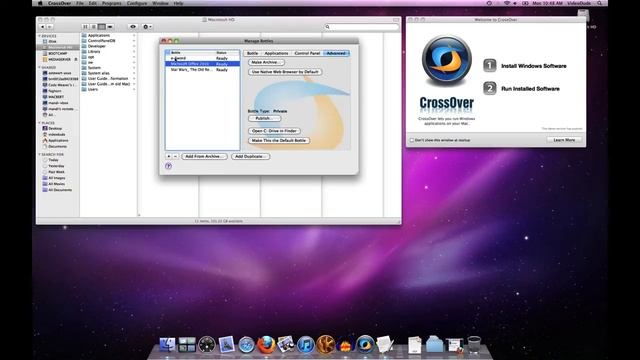The image size is (640, 360).
Task: Switch Finder to Cover Flow view
Action: (110, 27)
